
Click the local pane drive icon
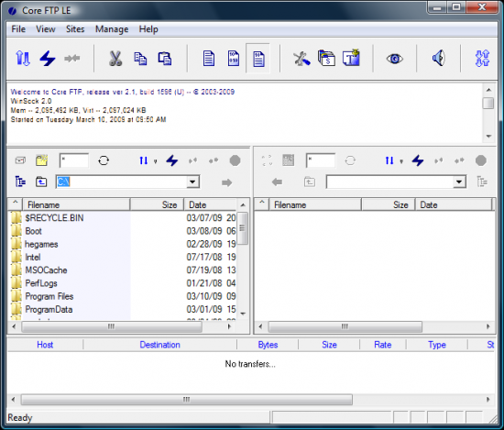(x=20, y=160)
